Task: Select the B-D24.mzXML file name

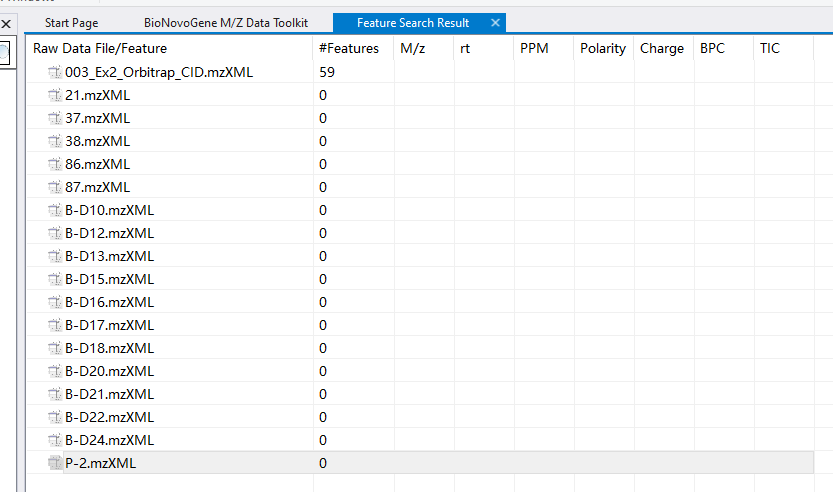Action: (109, 440)
